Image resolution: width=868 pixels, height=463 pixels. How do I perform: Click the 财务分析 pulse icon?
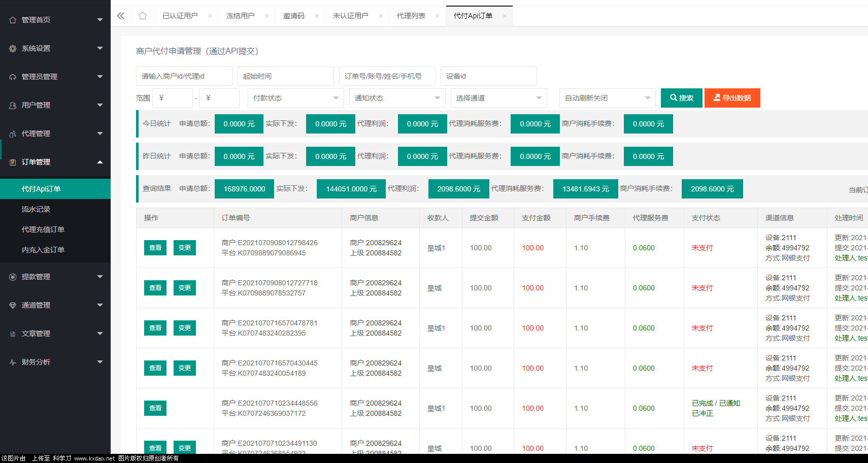point(13,362)
